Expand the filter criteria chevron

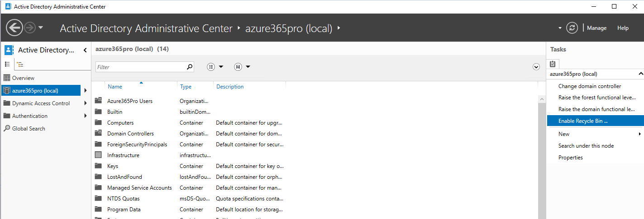pyautogui.click(x=536, y=67)
